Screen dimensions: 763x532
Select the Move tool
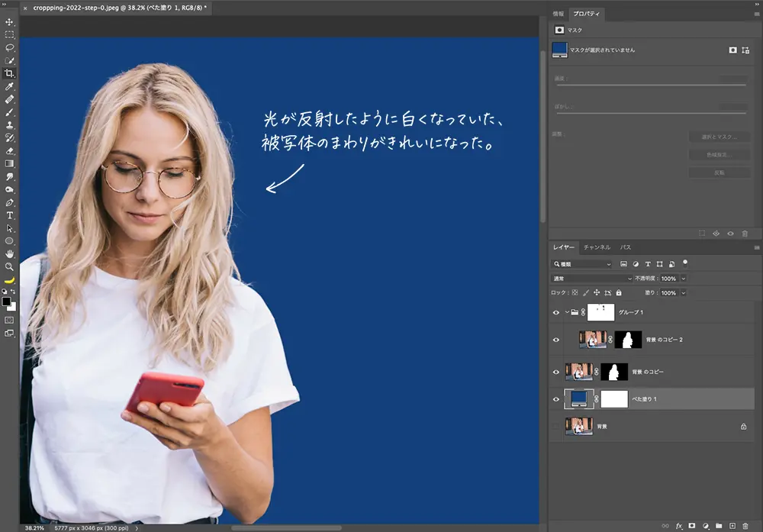point(10,24)
